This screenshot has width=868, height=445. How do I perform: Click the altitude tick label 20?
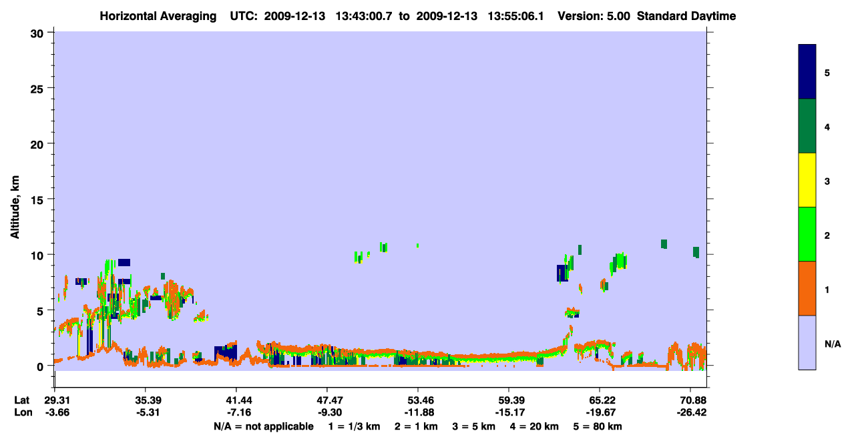coord(39,143)
